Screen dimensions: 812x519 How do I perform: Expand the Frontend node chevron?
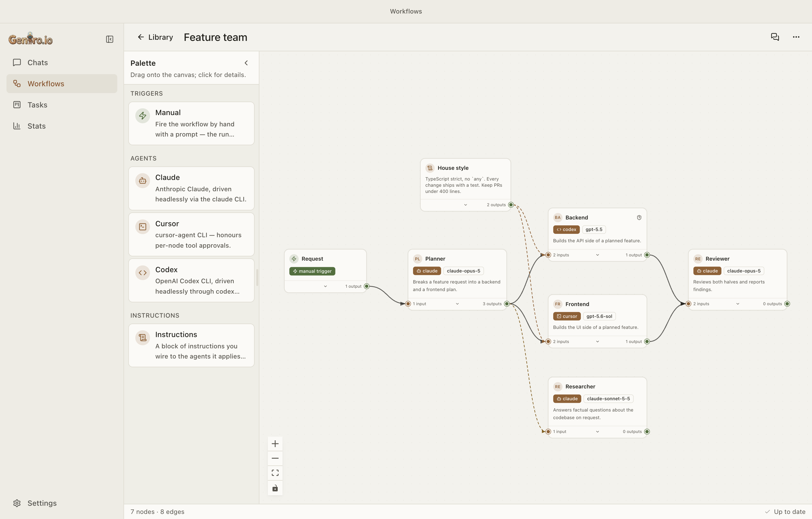[597, 342]
